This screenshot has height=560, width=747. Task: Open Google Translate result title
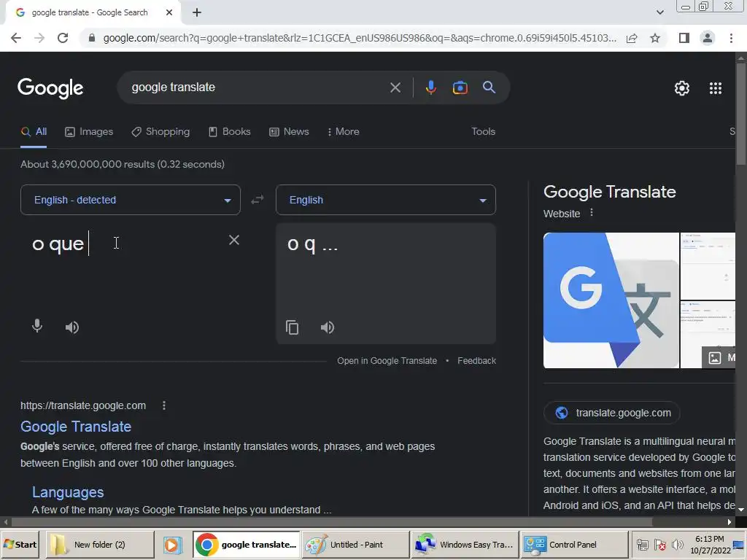(76, 427)
